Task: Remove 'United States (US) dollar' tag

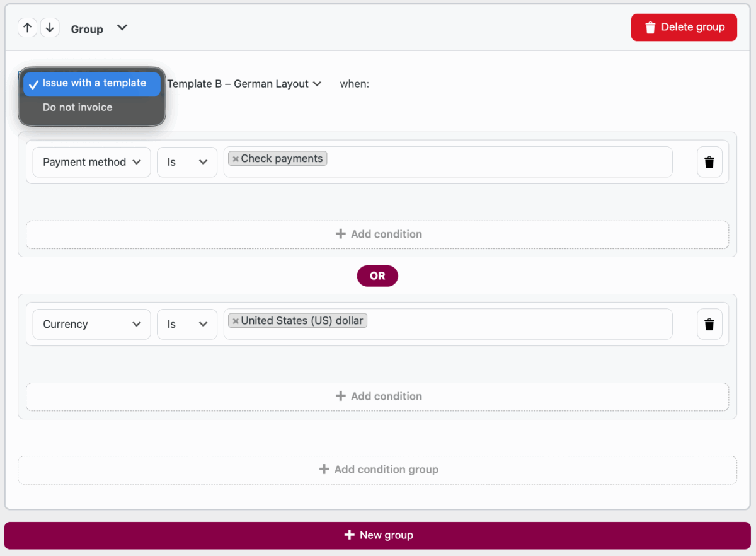Action: (x=236, y=321)
